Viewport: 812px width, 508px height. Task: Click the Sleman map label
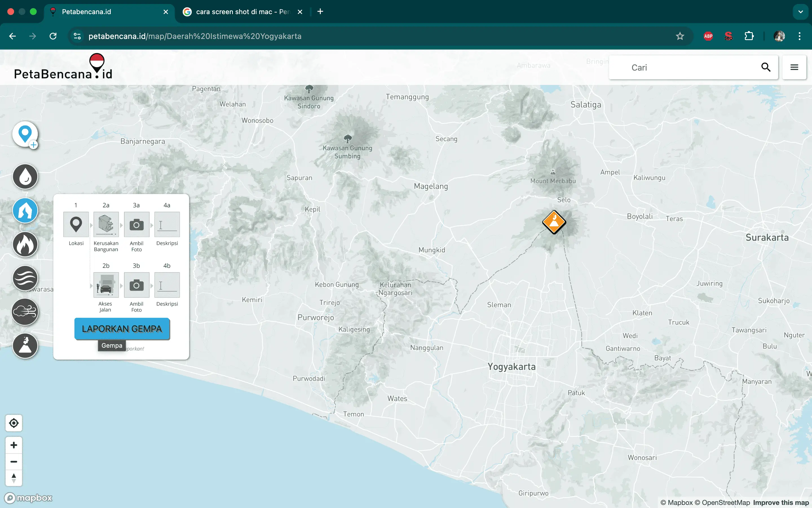click(499, 305)
